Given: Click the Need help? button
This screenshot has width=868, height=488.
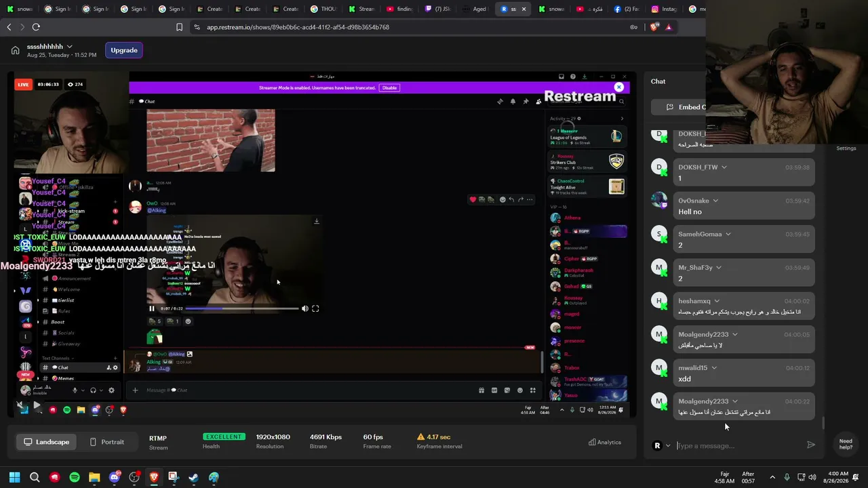Looking at the screenshot, I should pos(846,444).
